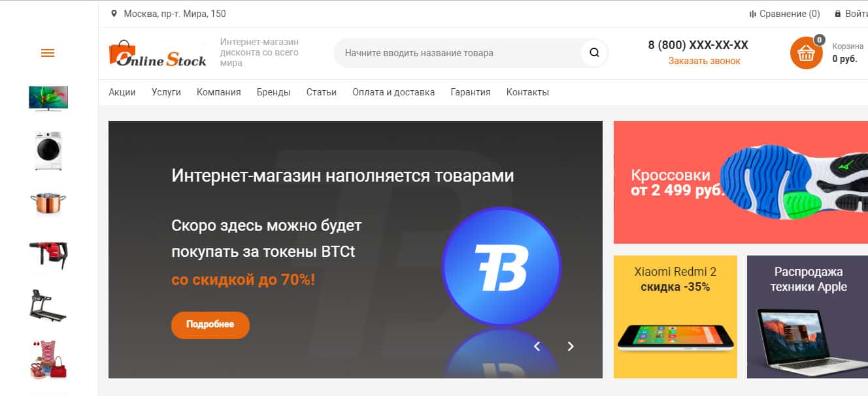This screenshot has height=396, width=868.
Task: Open the Сравнение (0) link
Action: (784, 14)
